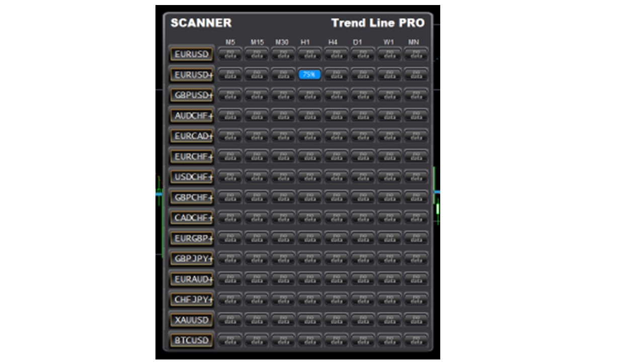Click the SCANNER panel title
The image size is (644, 362).
[201, 23]
